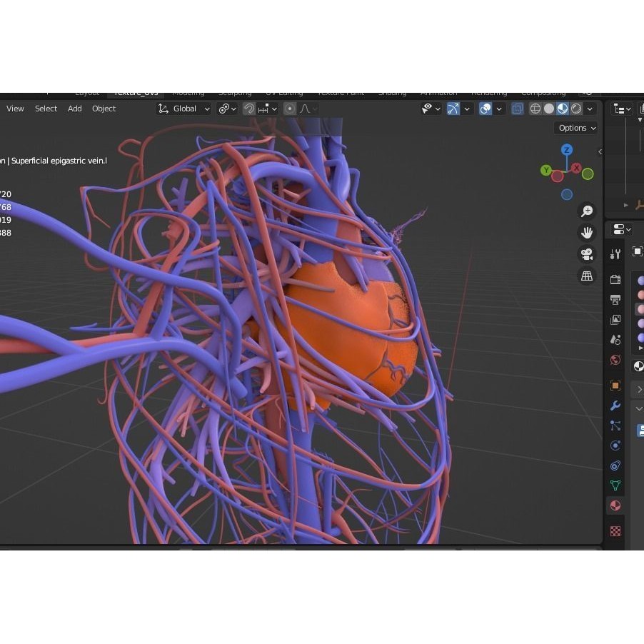Select the Render Properties camera icon
Viewport: 644px width, 644px height.
tap(615, 280)
